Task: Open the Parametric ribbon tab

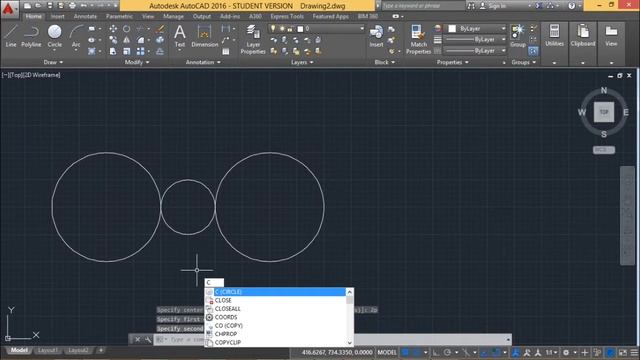Action: [119, 16]
